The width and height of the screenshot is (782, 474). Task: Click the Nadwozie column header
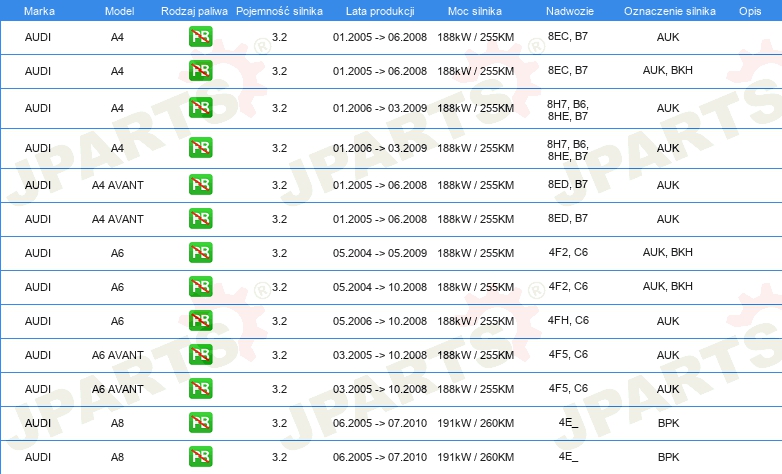[x=570, y=11]
